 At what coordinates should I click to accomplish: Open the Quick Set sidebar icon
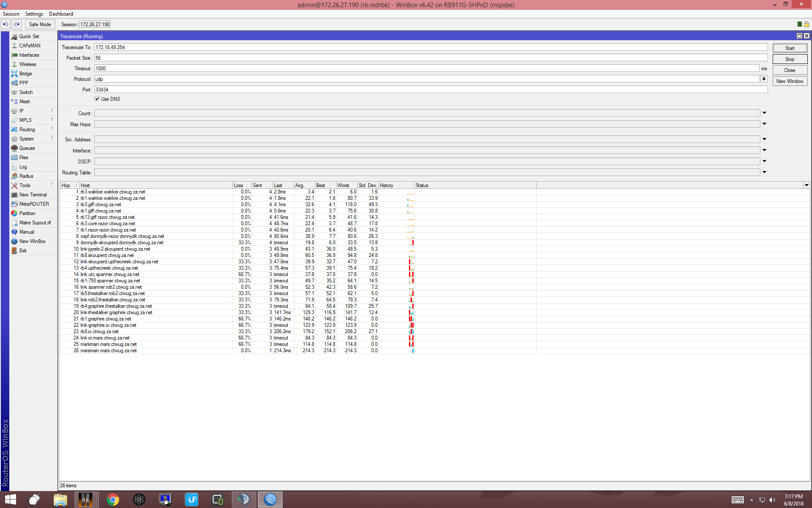(x=14, y=36)
